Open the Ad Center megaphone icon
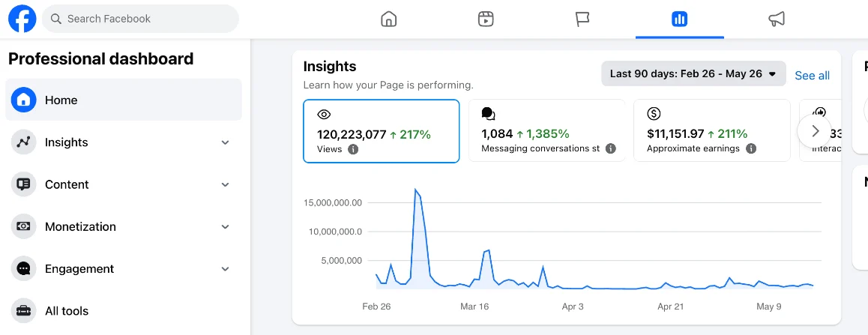This screenshot has height=335, width=868. tap(777, 19)
